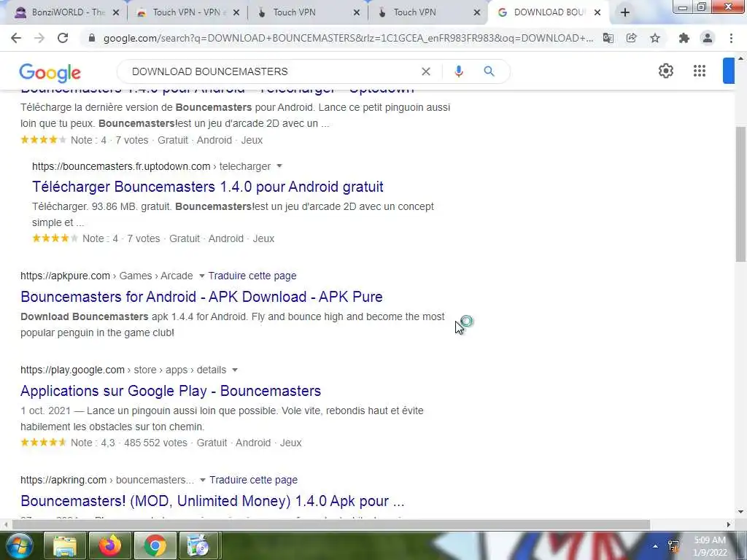The width and height of the screenshot is (747, 560).
Task: Click the lock icon in address bar
Action: pyautogui.click(x=92, y=38)
